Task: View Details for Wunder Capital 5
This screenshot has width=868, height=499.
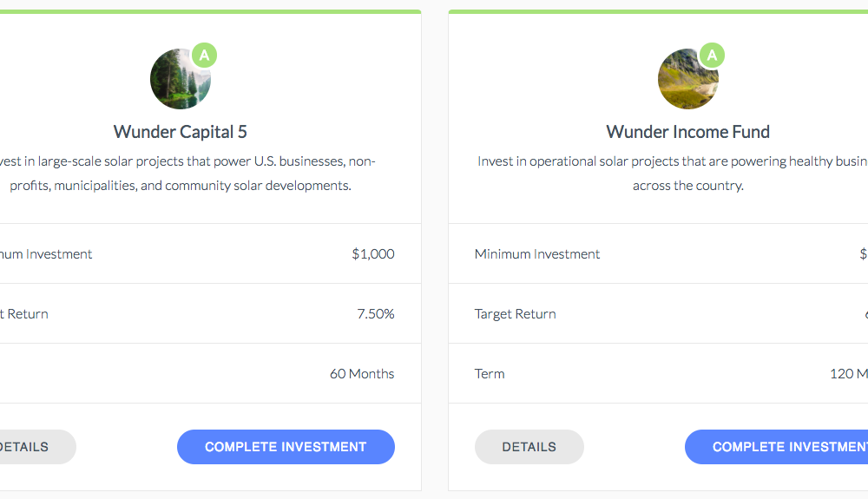Action: click(36, 447)
